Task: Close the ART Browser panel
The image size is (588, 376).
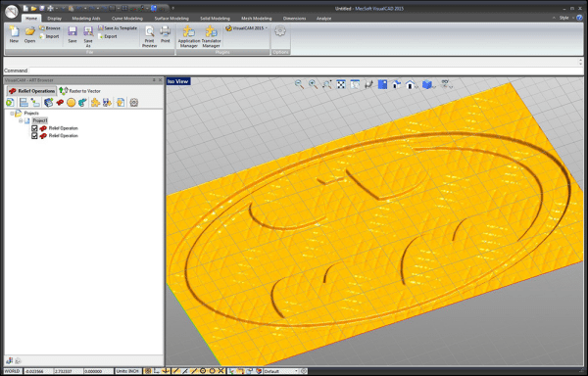Action: coord(161,80)
